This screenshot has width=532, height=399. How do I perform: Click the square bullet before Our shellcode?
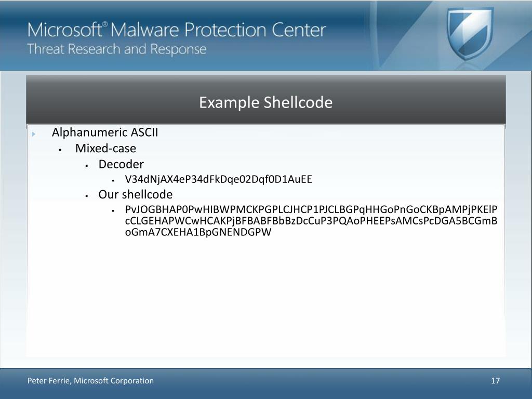[87, 196]
